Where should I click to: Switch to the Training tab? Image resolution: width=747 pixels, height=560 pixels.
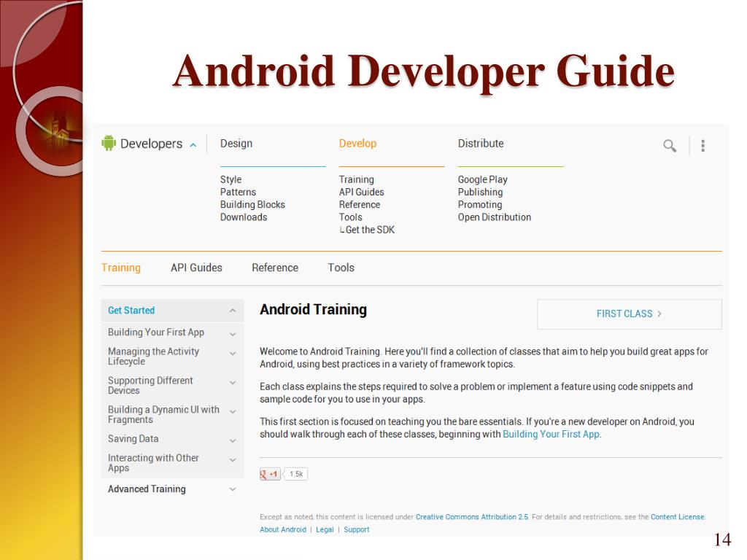pyautogui.click(x=121, y=268)
